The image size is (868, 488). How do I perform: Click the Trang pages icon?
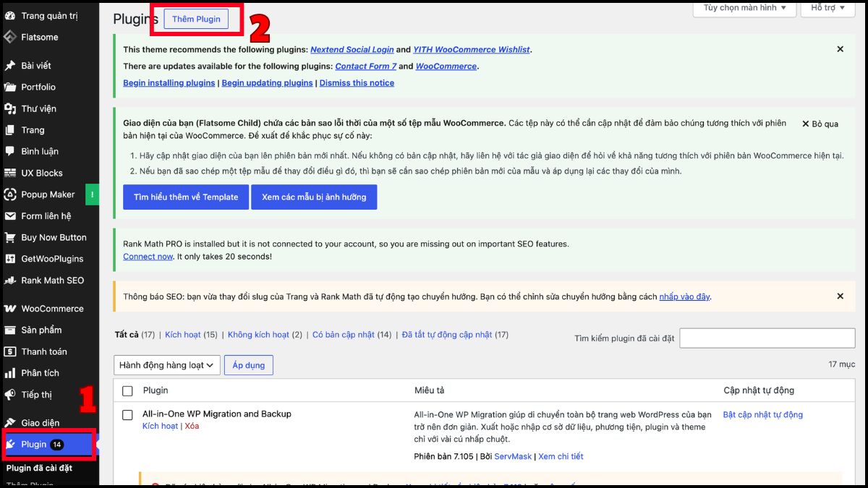[x=10, y=130]
